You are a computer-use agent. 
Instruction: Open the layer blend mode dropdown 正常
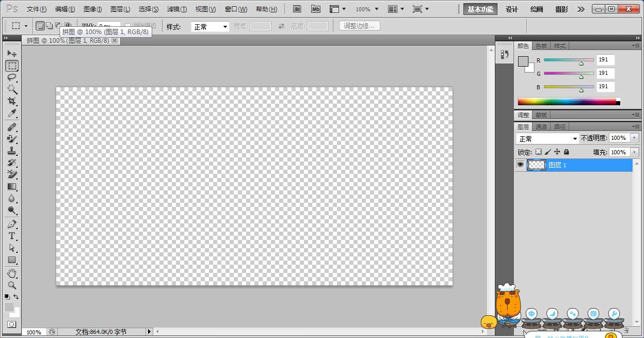pyautogui.click(x=548, y=139)
